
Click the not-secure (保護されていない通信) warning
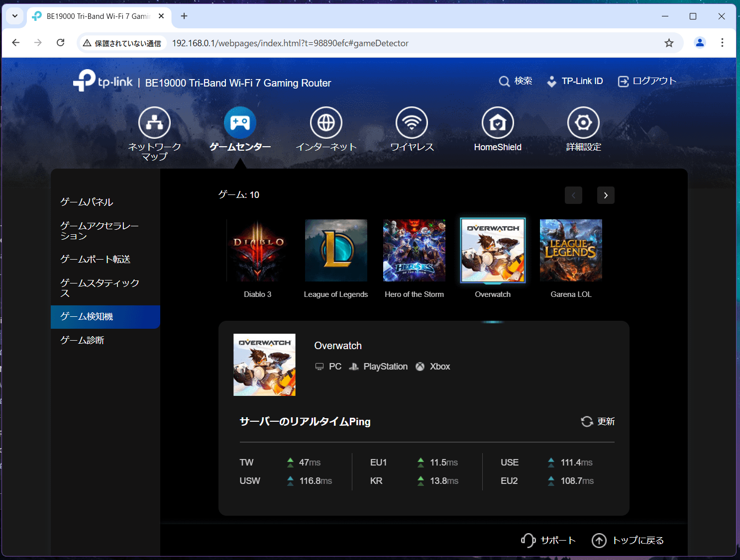pos(122,43)
